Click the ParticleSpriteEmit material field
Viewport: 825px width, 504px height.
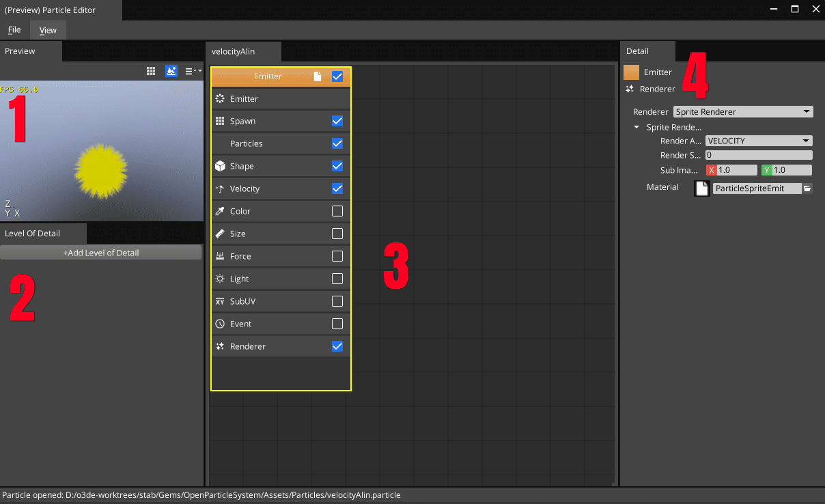tap(757, 188)
